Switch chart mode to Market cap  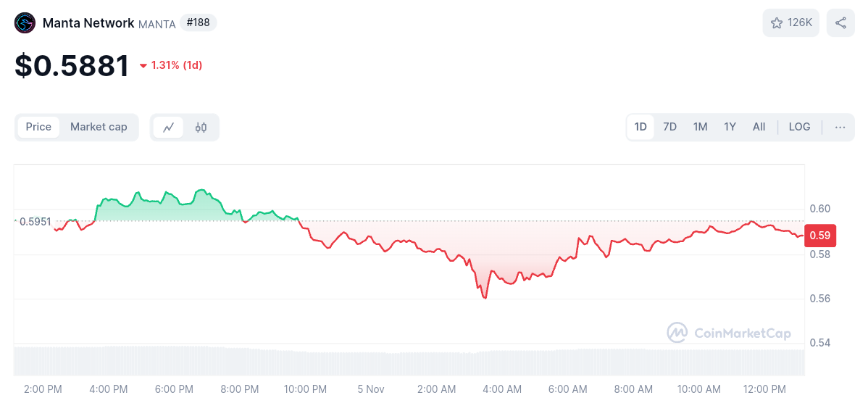coord(99,127)
